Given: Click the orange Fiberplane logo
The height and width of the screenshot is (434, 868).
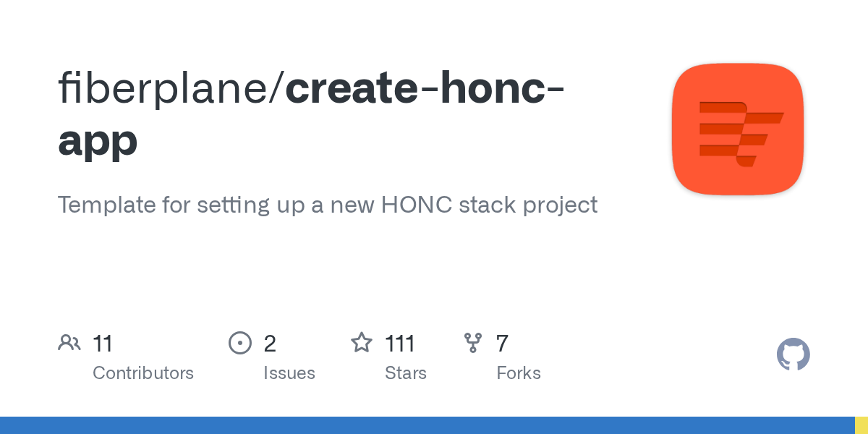Looking at the screenshot, I should [737, 129].
